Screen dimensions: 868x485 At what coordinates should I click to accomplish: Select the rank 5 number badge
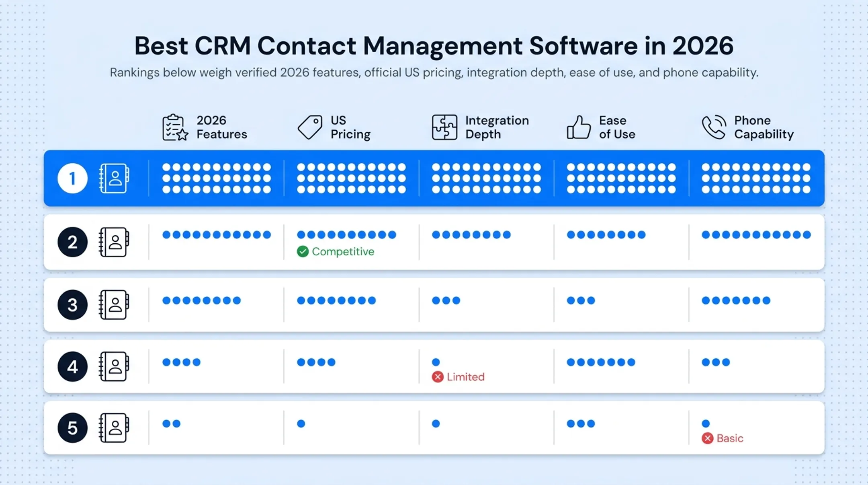72,428
